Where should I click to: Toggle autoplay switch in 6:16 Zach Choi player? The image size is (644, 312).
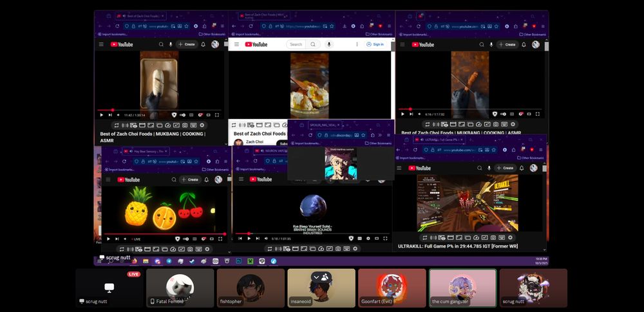coord(503,114)
